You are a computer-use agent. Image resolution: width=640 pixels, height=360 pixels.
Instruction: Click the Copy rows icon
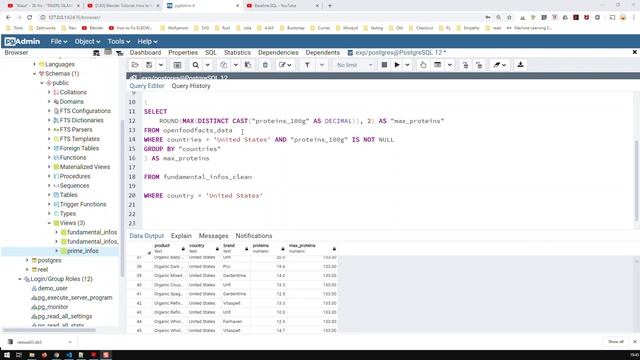coord(224,65)
